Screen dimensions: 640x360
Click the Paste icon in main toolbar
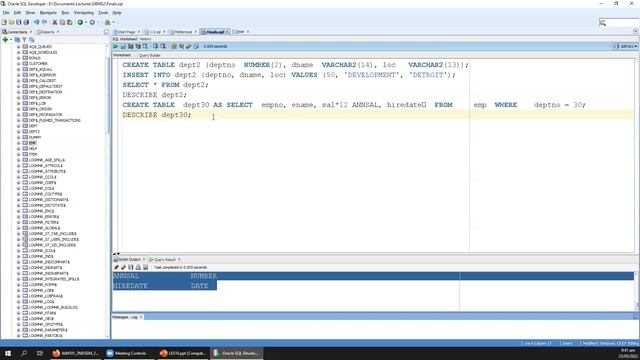click(x=69, y=22)
